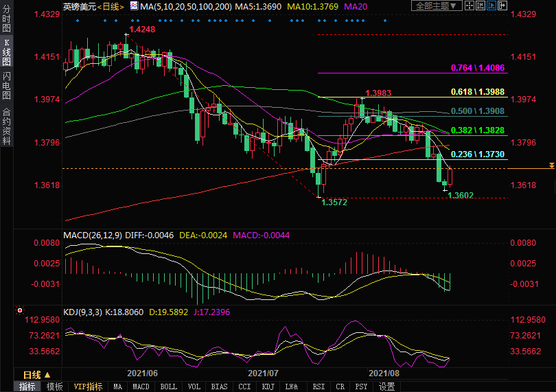Click the MA indicator chart icon
The image size is (556, 392).
(135, 6)
